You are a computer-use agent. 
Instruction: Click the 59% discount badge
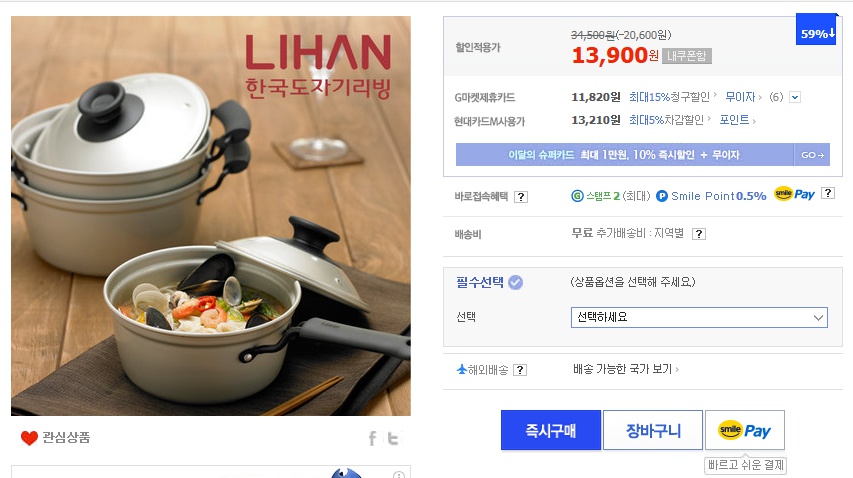point(816,33)
